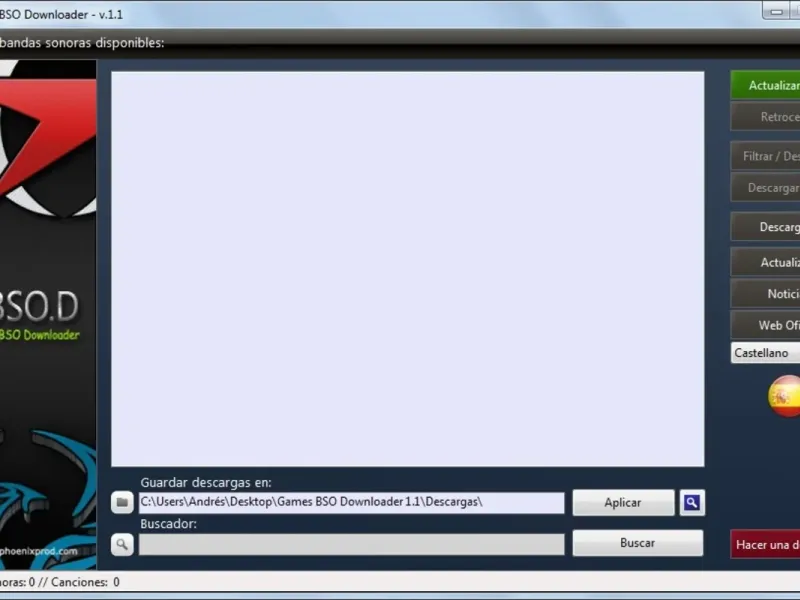Click the folder icon beside download path

[x=122, y=503]
